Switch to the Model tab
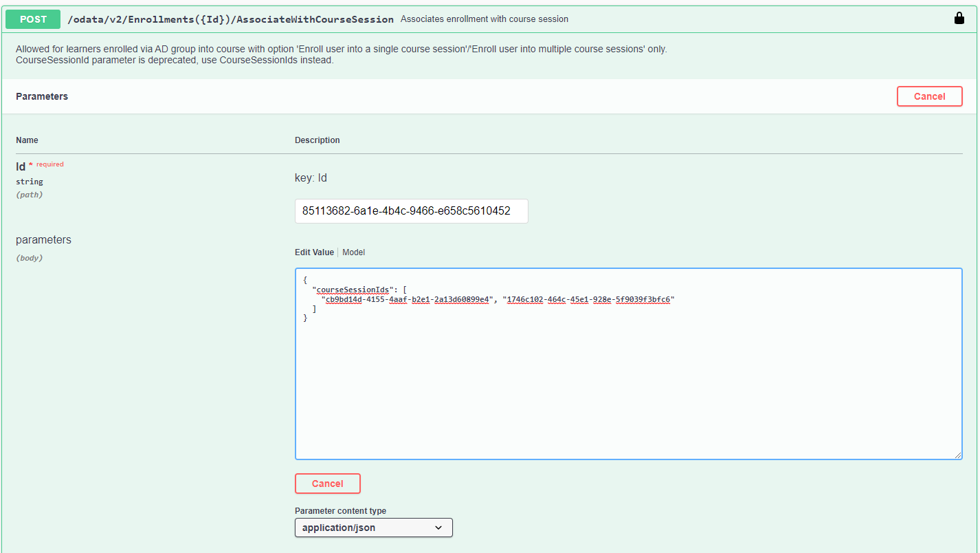980x553 pixels. point(353,252)
